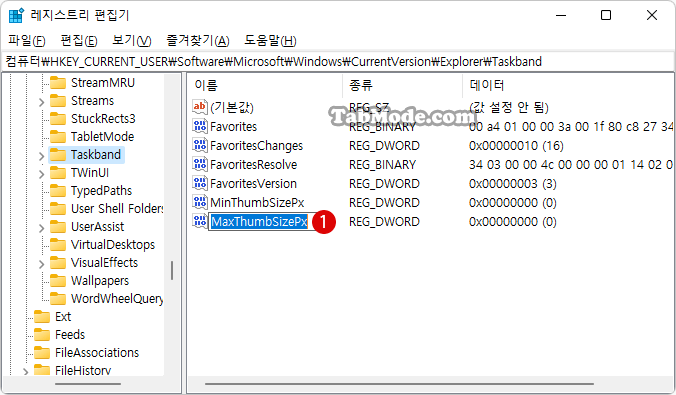
Task: Expand the TWinUI key
Action: [41, 174]
